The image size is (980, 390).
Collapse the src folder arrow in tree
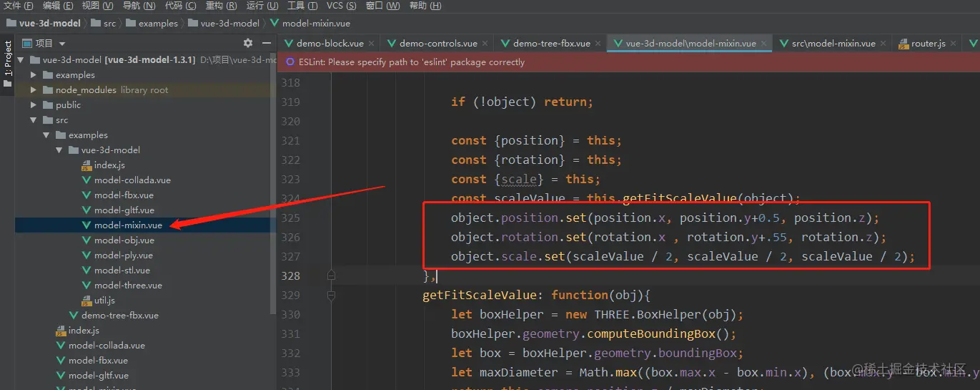coord(34,120)
